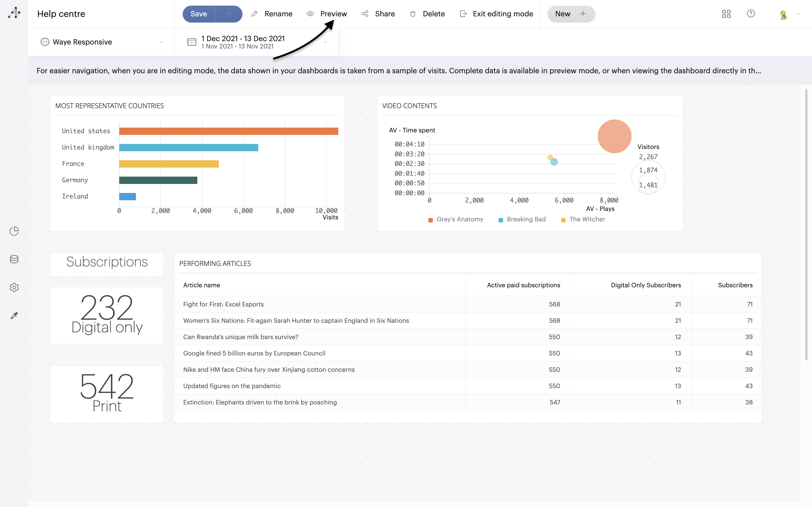Image resolution: width=812 pixels, height=507 pixels.
Task: Open the apps grid icon
Action: point(726,14)
